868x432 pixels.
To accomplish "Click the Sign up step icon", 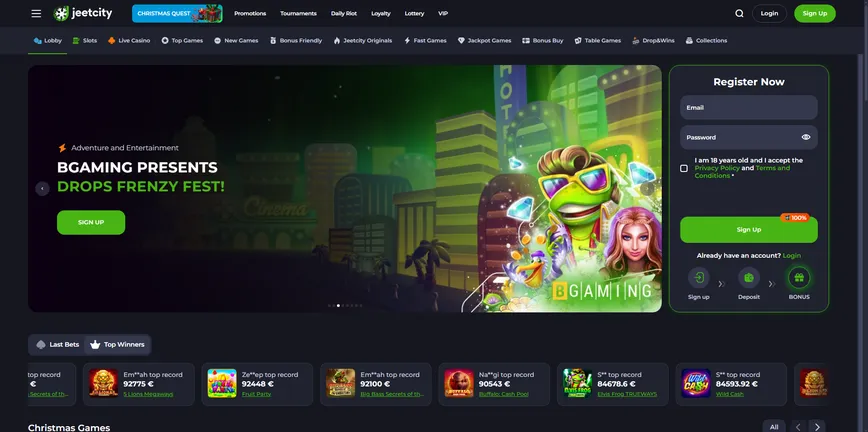I will pyautogui.click(x=699, y=277).
